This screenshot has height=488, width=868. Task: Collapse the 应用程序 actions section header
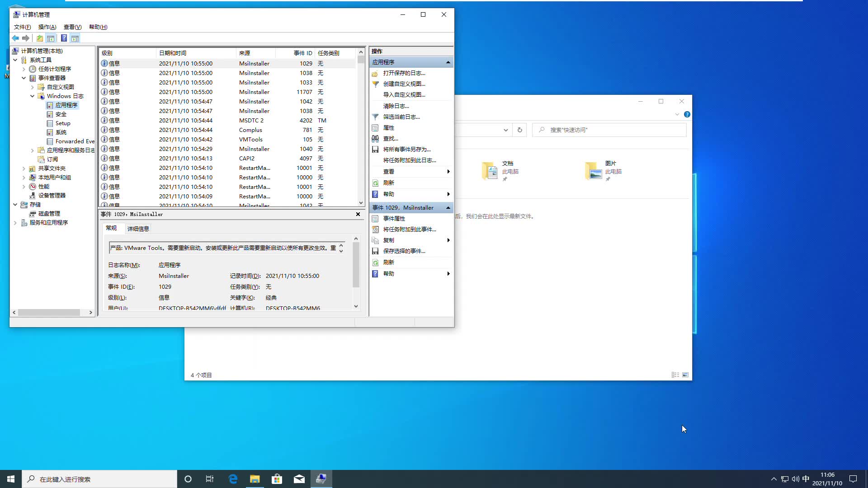point(411,62)
